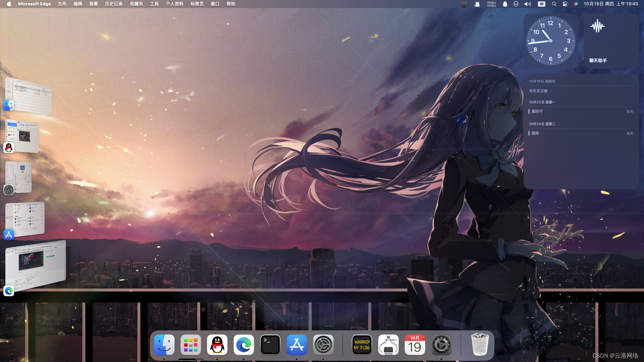644x362 pixels.
Task: Open the 霜降 event in calendar widget
Action: pyautogui.click(x=581, y=133)
